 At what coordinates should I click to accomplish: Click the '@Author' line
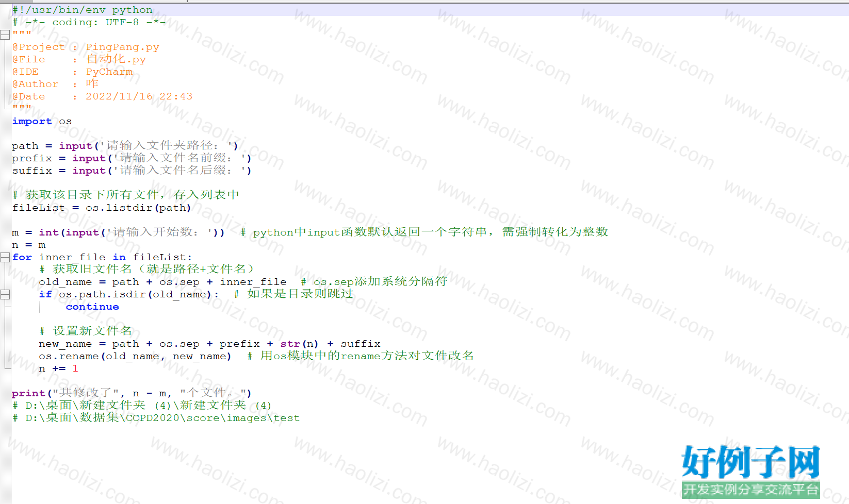pyautogui.click(x=55, y=84)
